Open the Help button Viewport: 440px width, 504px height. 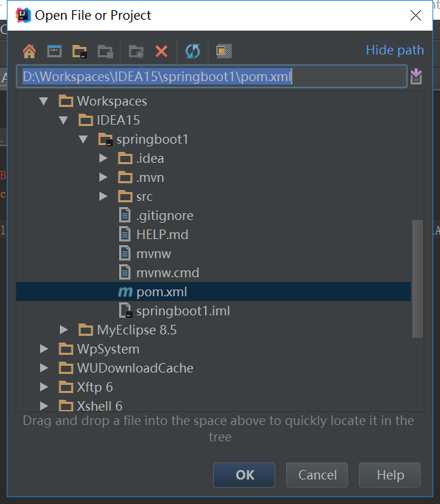tap(390, 475)
